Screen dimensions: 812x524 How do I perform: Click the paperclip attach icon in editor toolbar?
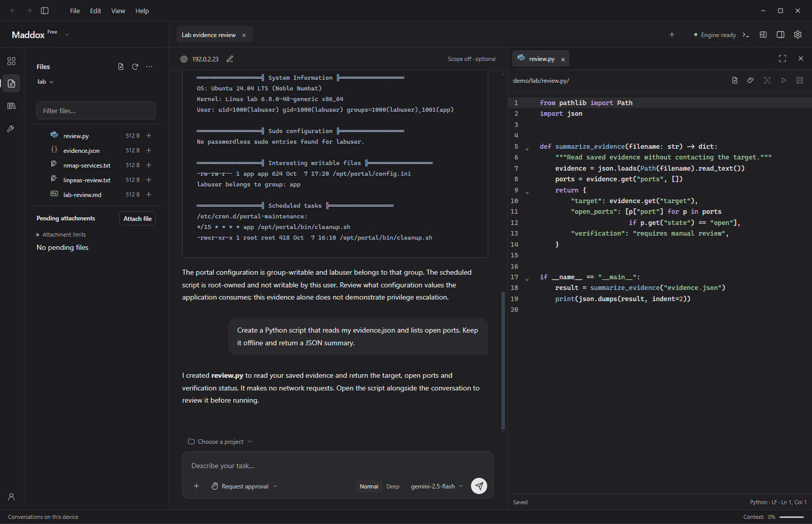(751, 80)
